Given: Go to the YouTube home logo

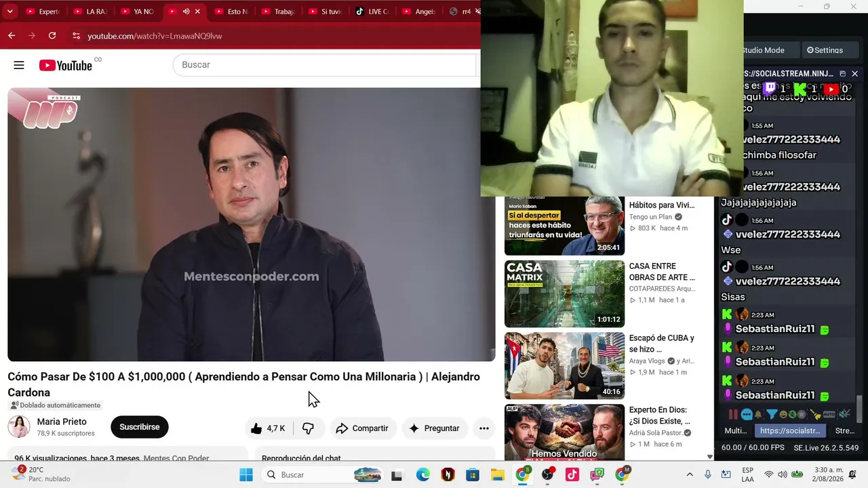Looking at the screenshot, I should tap(65, 65).
